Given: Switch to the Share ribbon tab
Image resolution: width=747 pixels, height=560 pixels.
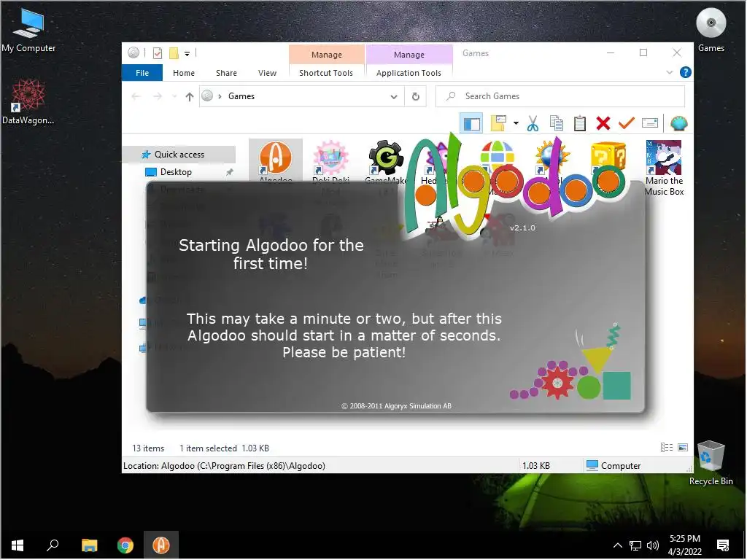Looking at the screenshot, I should pos(226,73).
